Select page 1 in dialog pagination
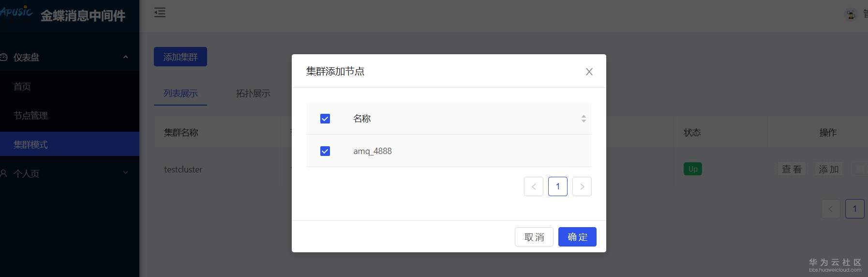The image size is (868, 277). 558,186
